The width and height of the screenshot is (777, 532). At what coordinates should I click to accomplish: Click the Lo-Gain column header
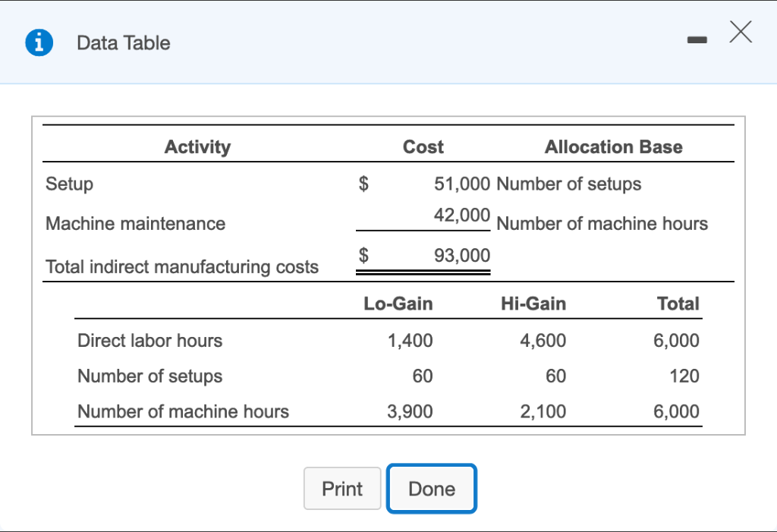tap(398, 304)
